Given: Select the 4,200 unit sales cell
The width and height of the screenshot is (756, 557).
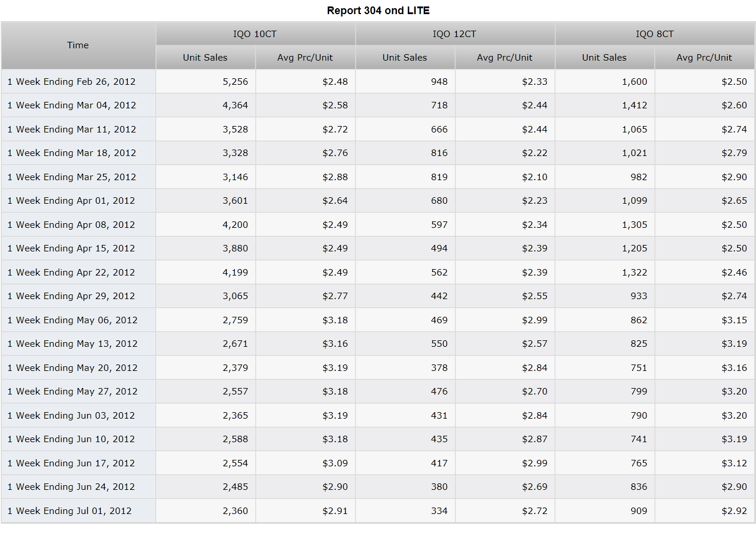Looking at the screenshot, I should tap(205, 225).
